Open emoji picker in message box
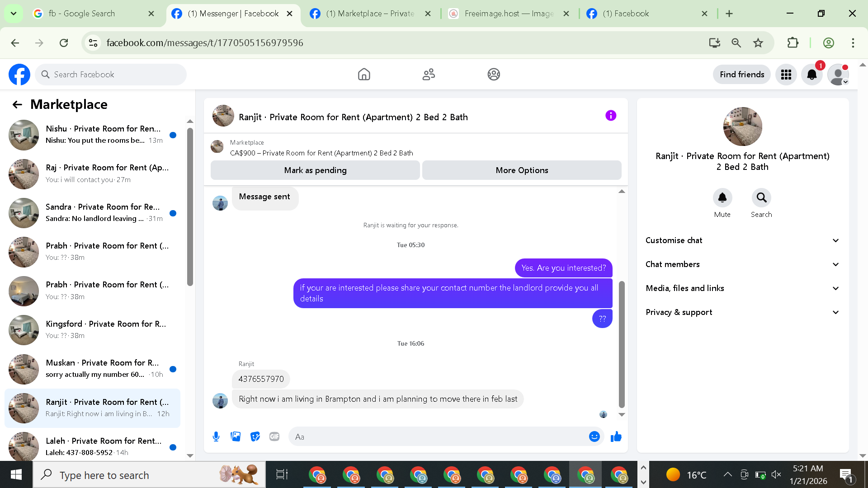 (x=594, y=436)
